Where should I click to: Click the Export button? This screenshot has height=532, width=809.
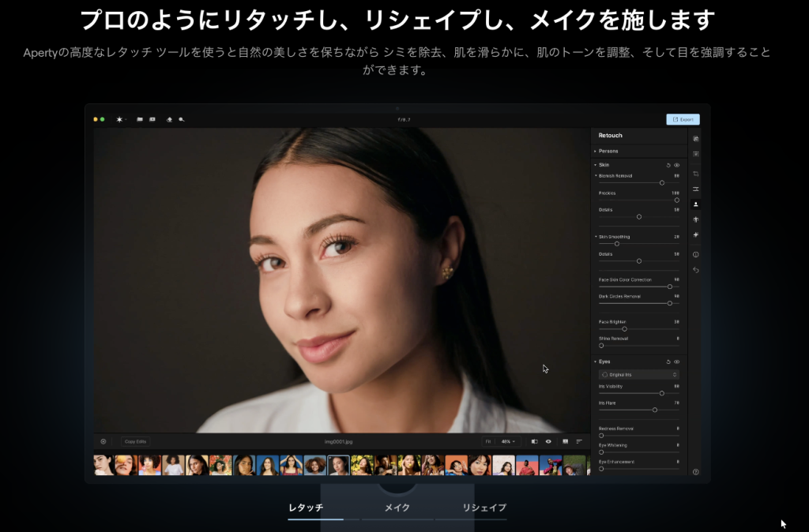(683, 119)
